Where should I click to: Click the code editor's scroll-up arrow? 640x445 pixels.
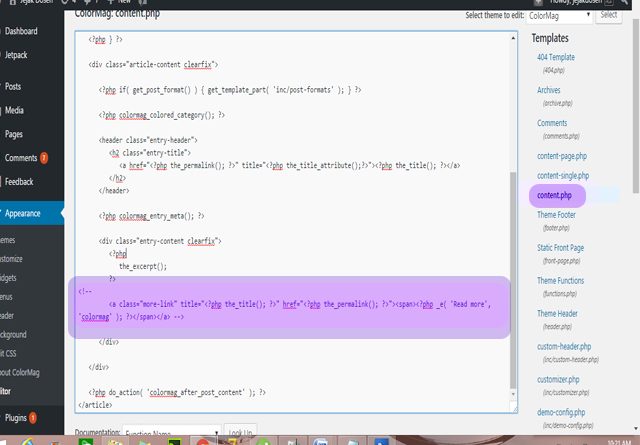tap(513, 38)
